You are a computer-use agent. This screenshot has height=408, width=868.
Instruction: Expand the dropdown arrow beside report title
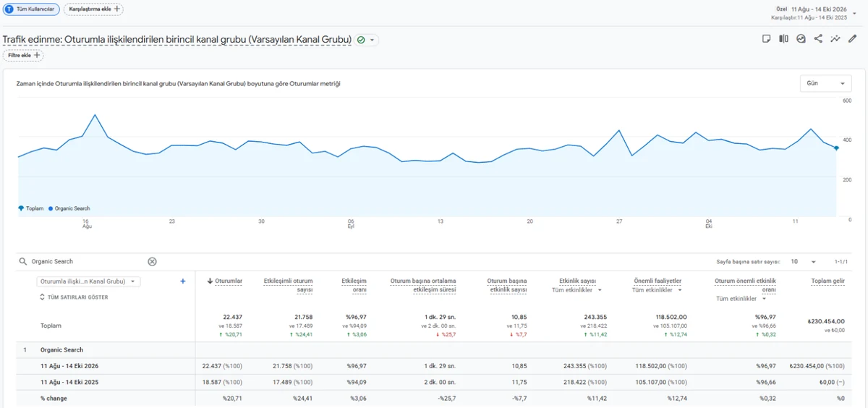point(372,40)
